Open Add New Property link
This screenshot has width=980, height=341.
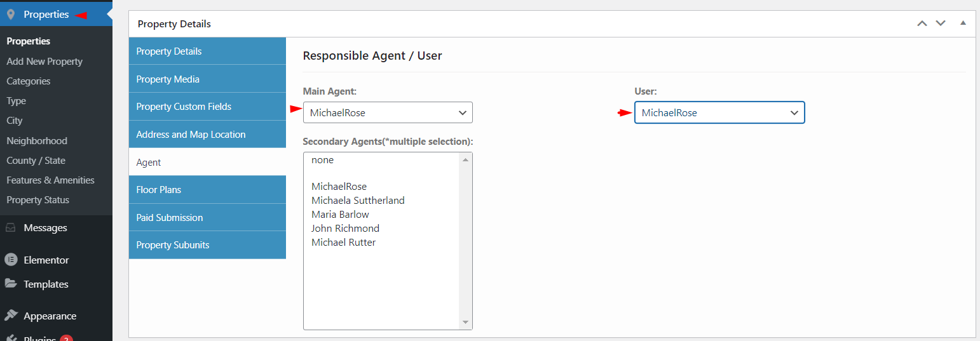44,61
